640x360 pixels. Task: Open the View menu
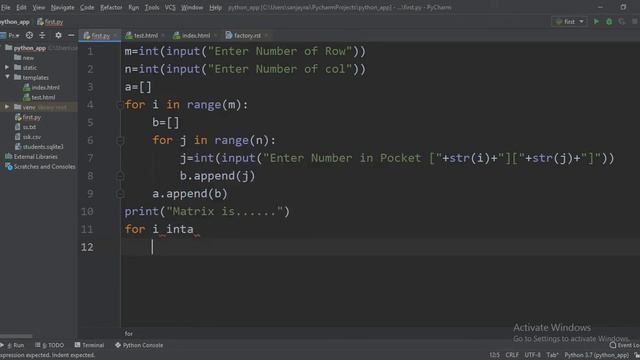(39, 7)
